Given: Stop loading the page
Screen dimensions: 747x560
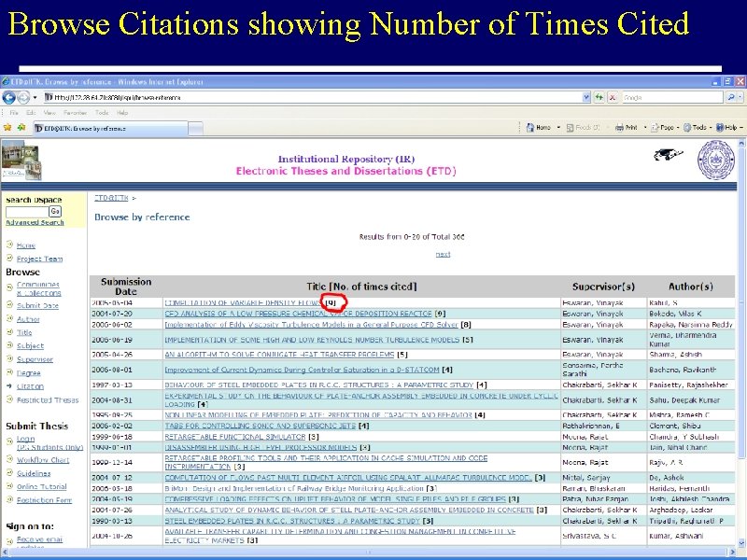Looking at the screenshot, I should [x=613, y=97].
